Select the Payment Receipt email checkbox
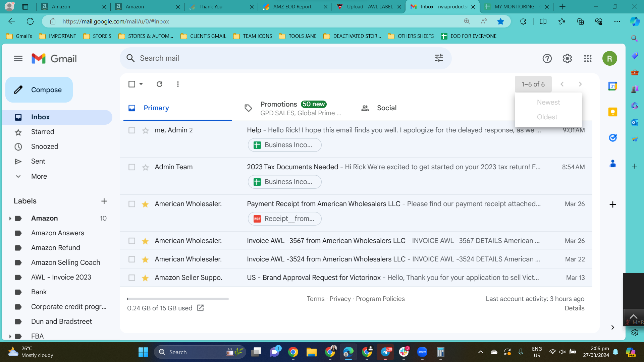This screenshot has height=362, width=644. click(x=132, y=204)
